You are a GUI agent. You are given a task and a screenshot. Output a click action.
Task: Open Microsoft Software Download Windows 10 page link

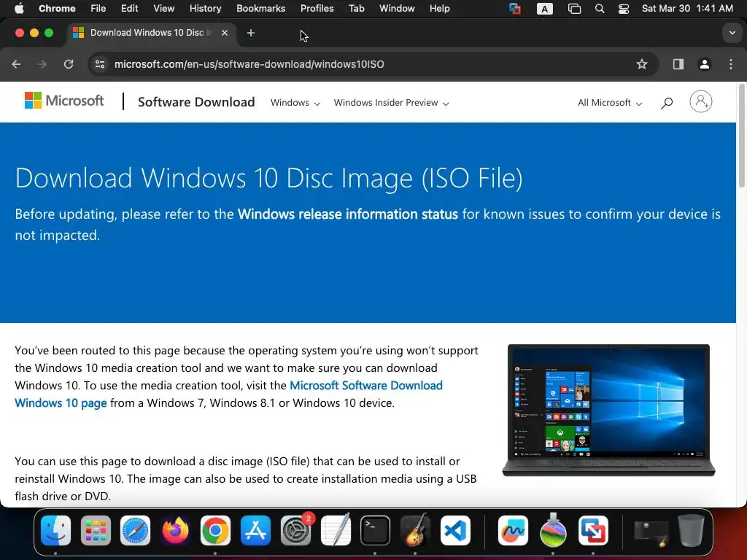228,394
